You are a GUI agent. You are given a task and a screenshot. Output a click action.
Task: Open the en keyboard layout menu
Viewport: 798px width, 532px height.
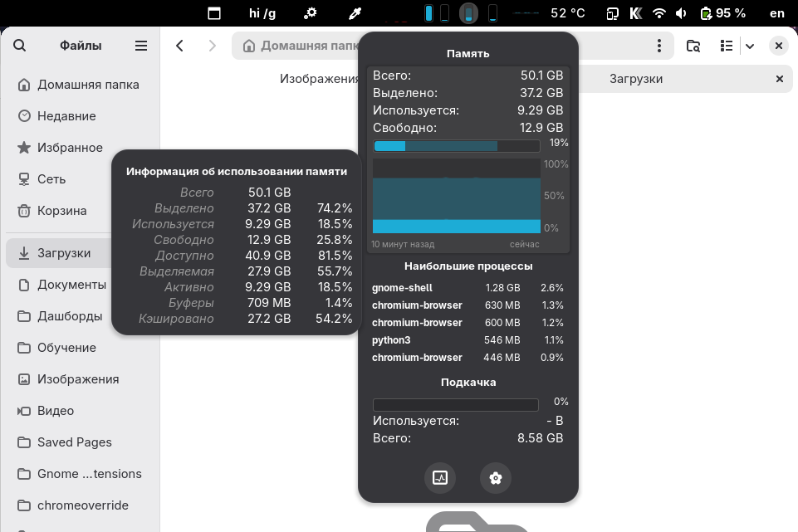tap(777, 13)
